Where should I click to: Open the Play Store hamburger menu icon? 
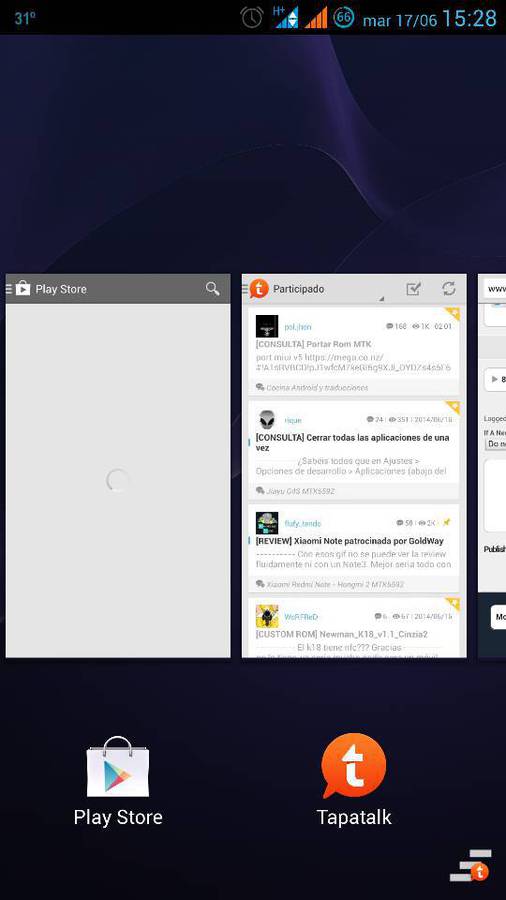[x=9, y=289]
